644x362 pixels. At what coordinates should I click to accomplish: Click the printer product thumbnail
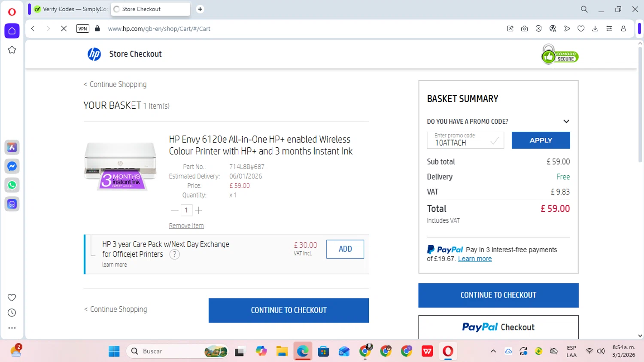tap(121, 166)
